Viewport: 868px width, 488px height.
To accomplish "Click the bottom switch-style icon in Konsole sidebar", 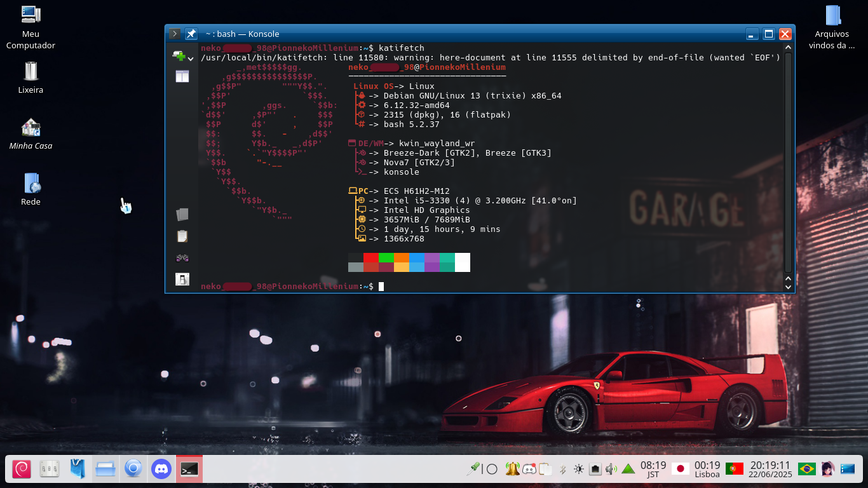I will pyautogui.click(x=182, y=279).
